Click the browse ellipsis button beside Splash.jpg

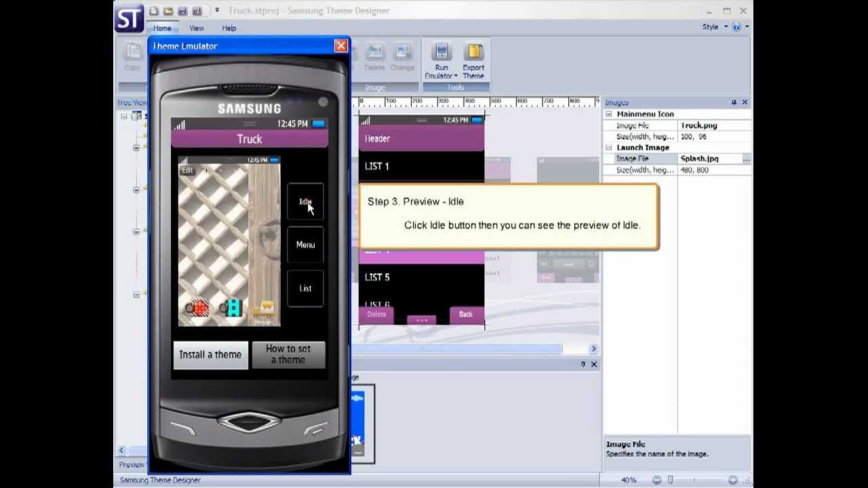click(746, 159)
